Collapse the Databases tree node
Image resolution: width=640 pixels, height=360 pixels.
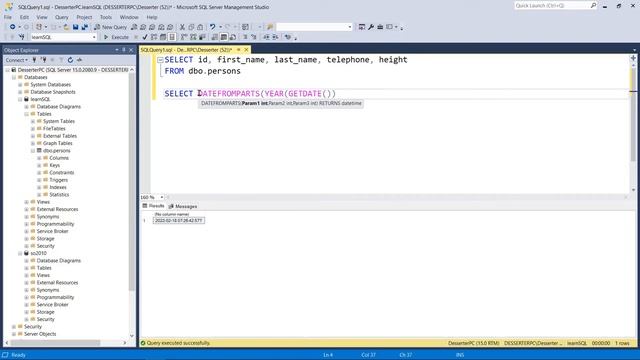coord(14,77)
